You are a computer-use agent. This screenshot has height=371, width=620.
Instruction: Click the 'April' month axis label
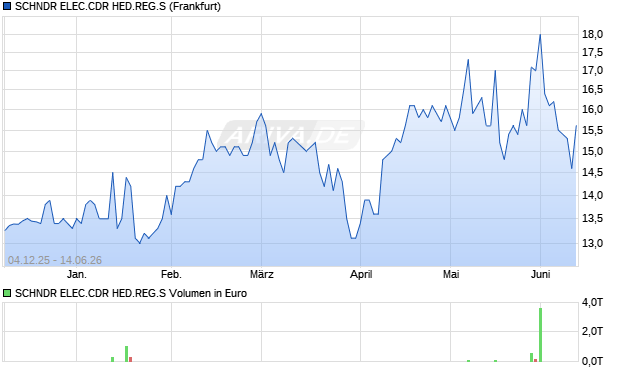point(361,274)
